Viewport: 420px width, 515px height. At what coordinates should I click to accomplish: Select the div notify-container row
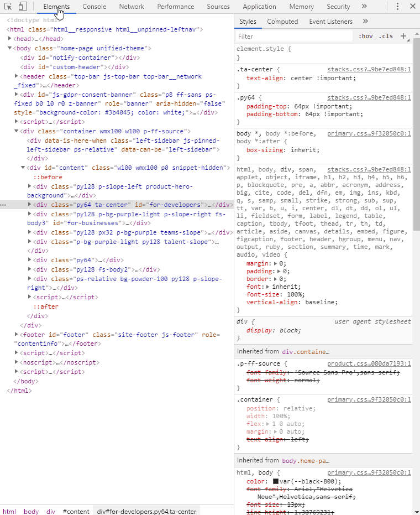pos(80,58)
